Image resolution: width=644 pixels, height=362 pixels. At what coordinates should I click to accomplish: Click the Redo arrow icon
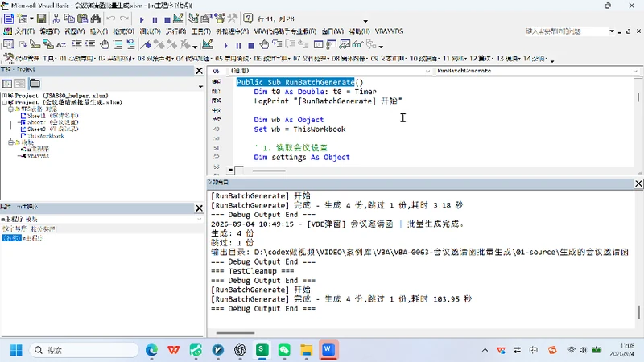point(124,19)
